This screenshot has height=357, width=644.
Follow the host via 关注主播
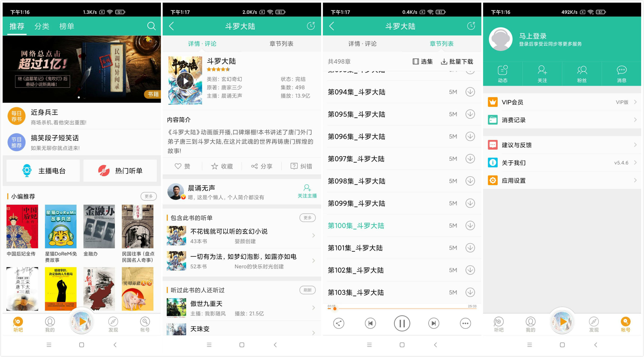[x=307, y=191]
